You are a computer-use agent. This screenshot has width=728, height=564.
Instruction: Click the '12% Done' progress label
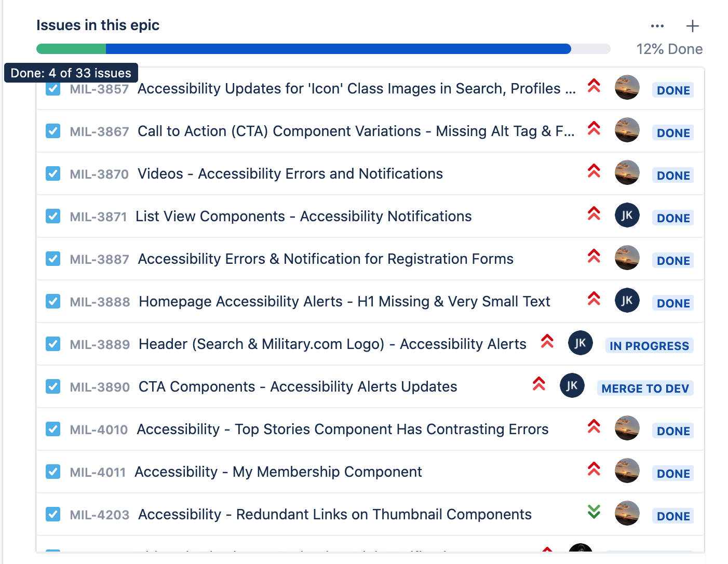[669, 49]
